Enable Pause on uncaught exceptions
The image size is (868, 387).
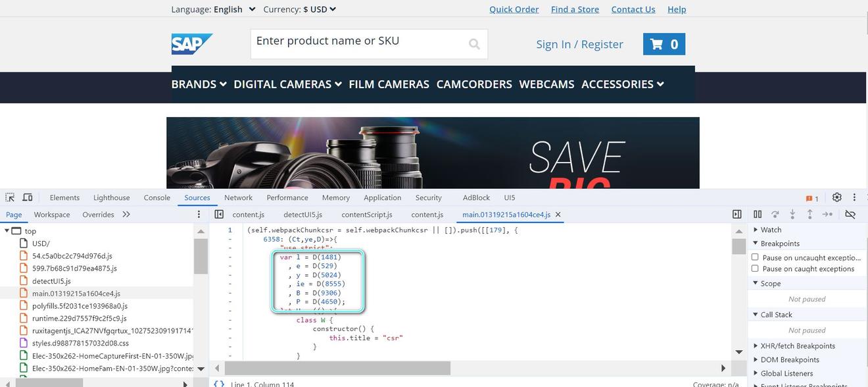(755, 257)
